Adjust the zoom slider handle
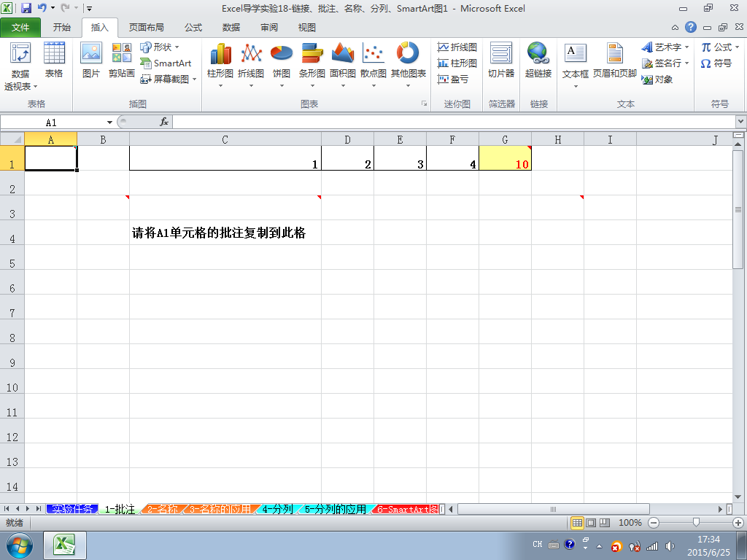Screen dimensions: 747x560 pos(696,522)
